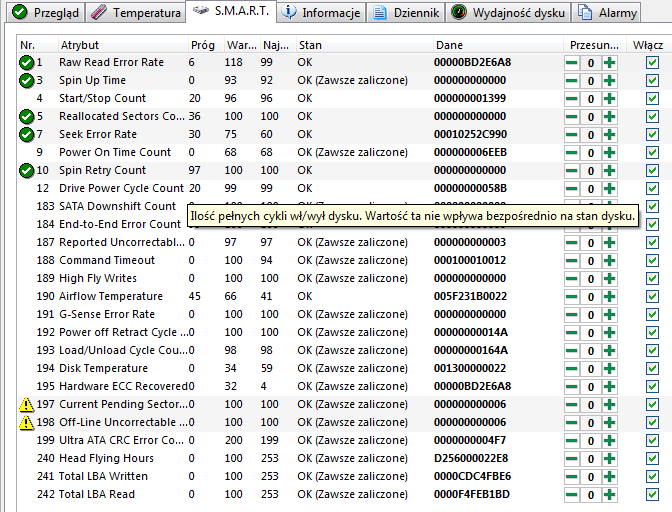Decrease offset for Airflow Temperature
Image resolution: width=672 pixels, height=512 pixels.
coord(571,297)
